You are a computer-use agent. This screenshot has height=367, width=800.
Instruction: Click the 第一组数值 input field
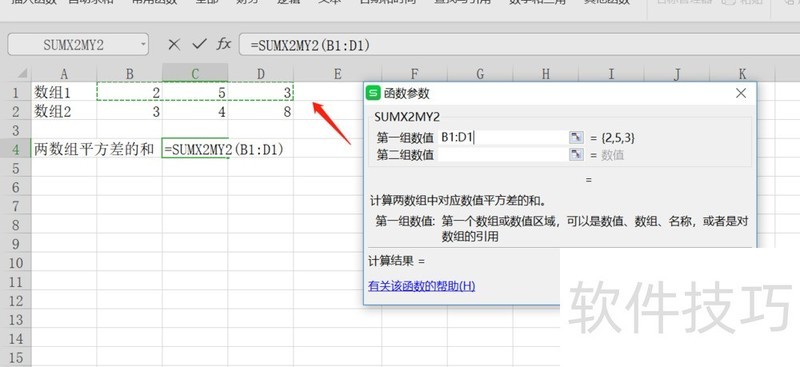pyautogui.click(x=503, y=137)
